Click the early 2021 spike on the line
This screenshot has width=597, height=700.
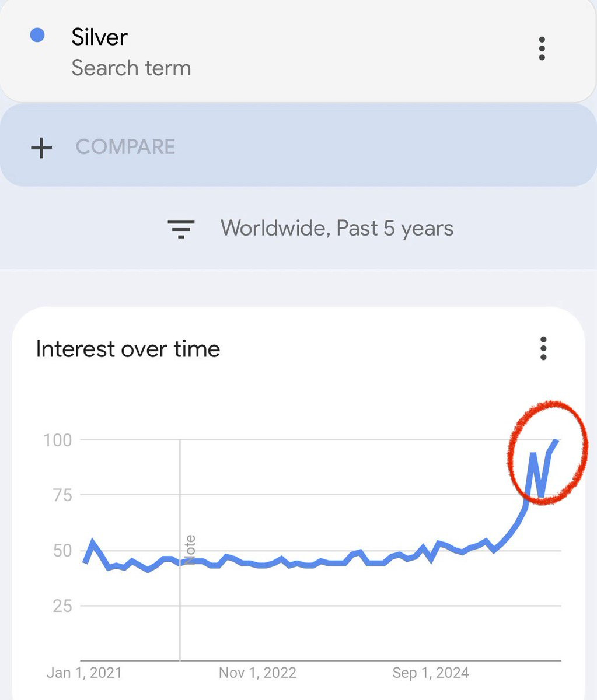point(92,541)
